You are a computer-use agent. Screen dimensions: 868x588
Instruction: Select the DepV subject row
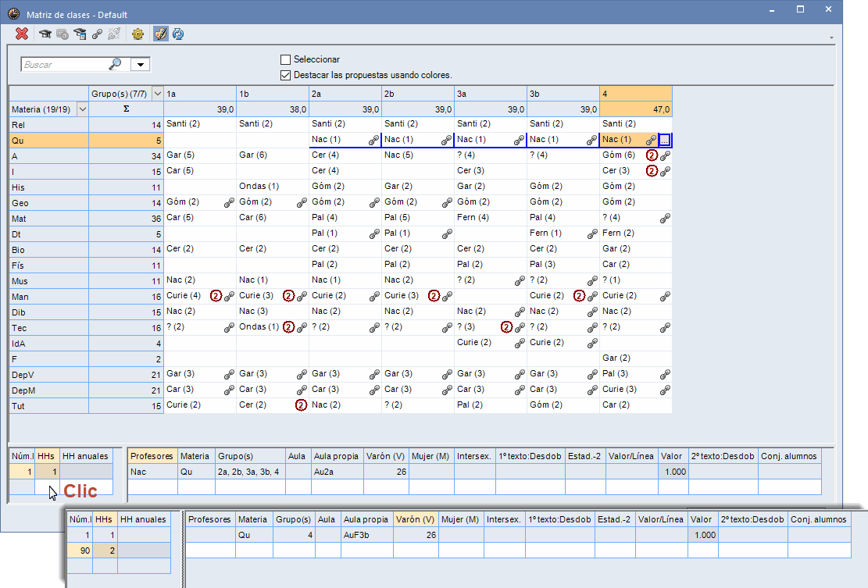(48, 375)
